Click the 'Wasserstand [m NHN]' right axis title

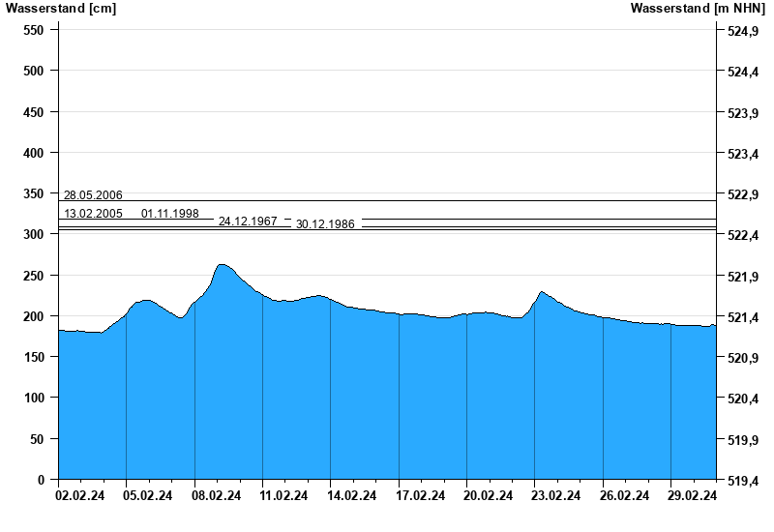pyautogui.click(x=698, y=9)
